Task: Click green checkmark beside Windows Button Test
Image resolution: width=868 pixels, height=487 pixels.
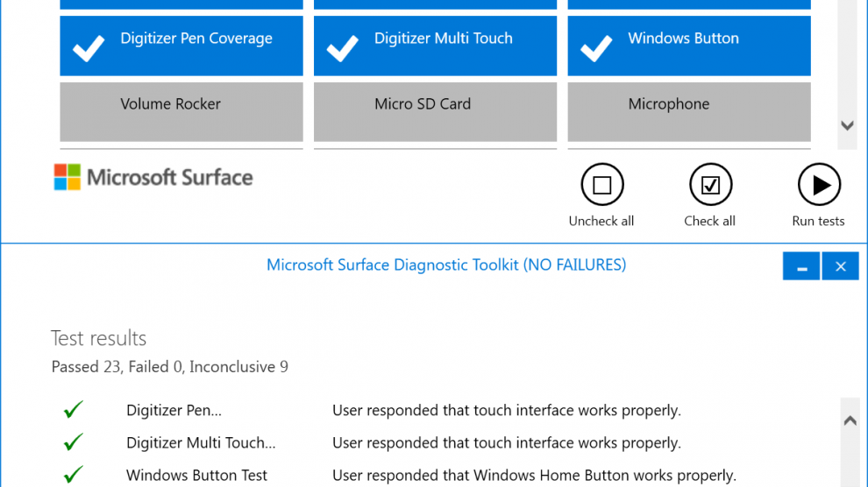Action: point(74,475)
